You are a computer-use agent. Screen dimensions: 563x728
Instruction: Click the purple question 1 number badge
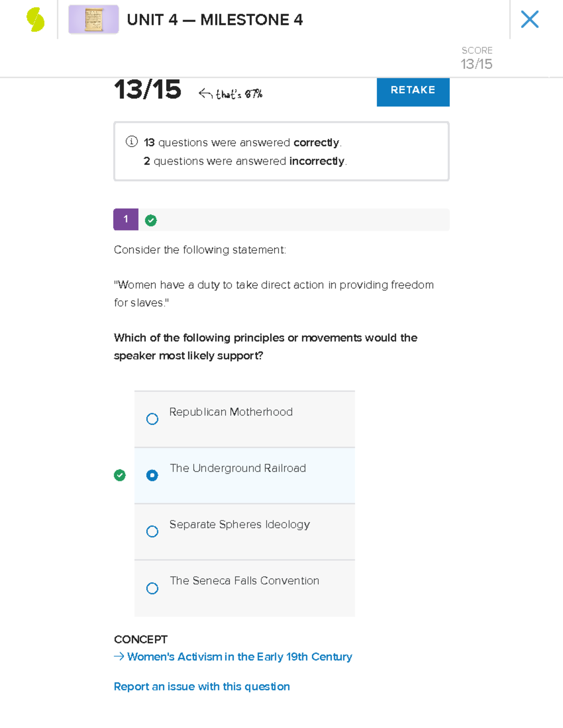(125, 219)
